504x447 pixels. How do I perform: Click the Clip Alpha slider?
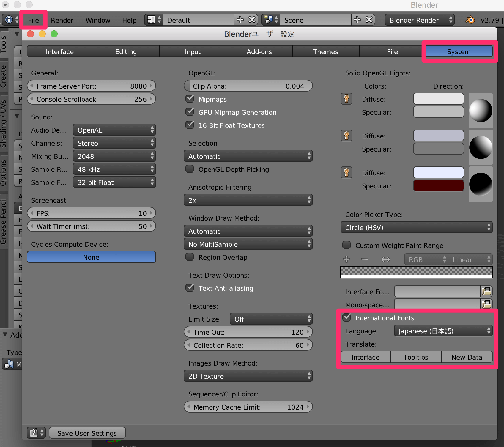pyautogui.click(x=248, y=86)
